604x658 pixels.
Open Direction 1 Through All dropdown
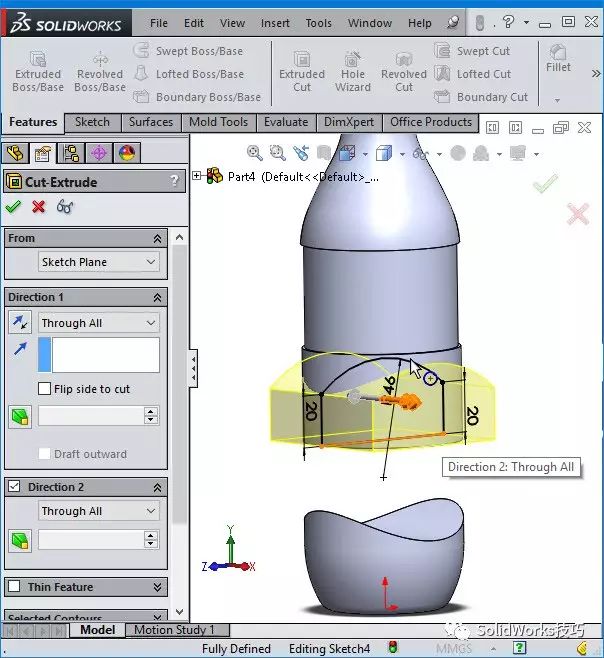tap(99, 323)
